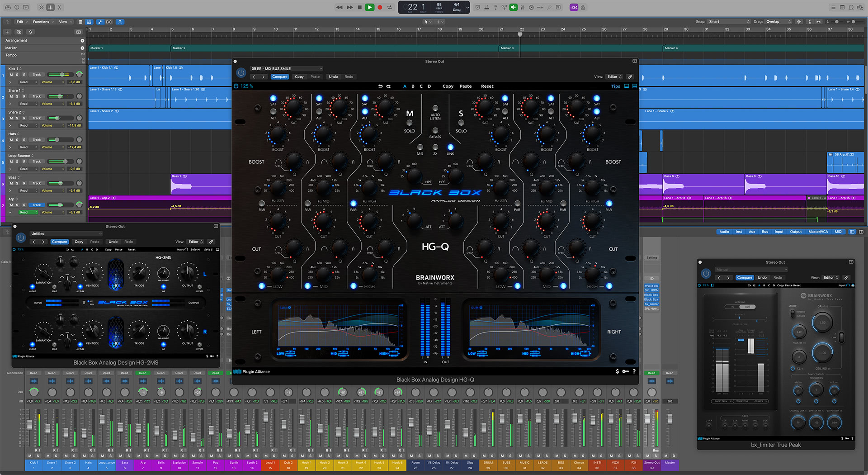The height and width of the screenshot is (475, 868).
Task: Toggle Cycle mode loop icon
Action: (x=390, y=7)
